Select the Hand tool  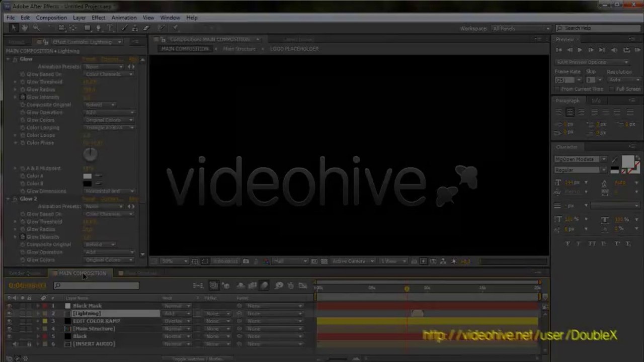25,28
